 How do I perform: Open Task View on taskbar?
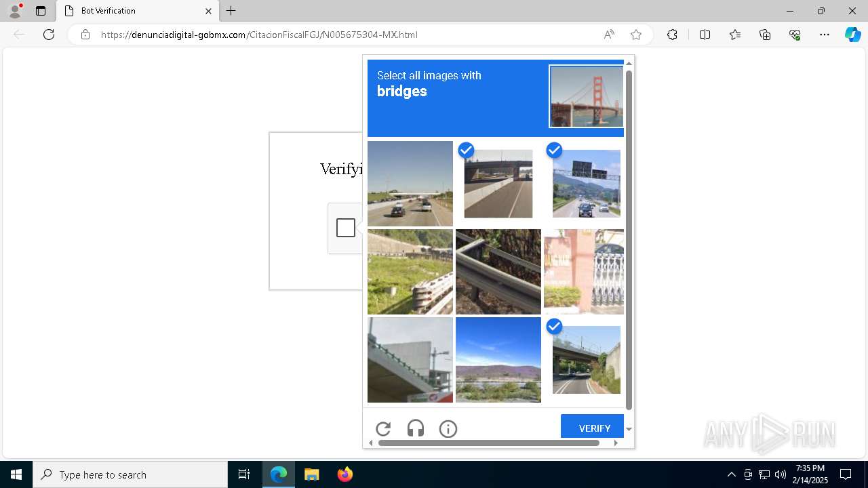click(x=244, y=474)
